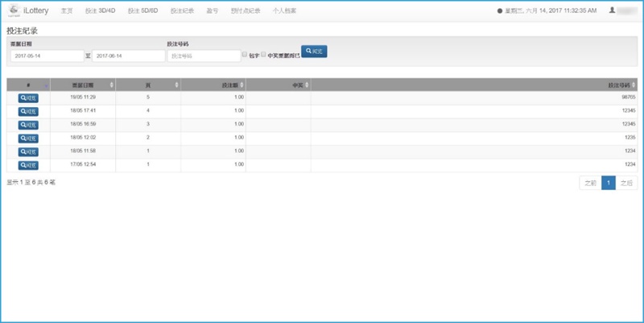Enable the 中奖票据而已 checkbox

point(264,55)
